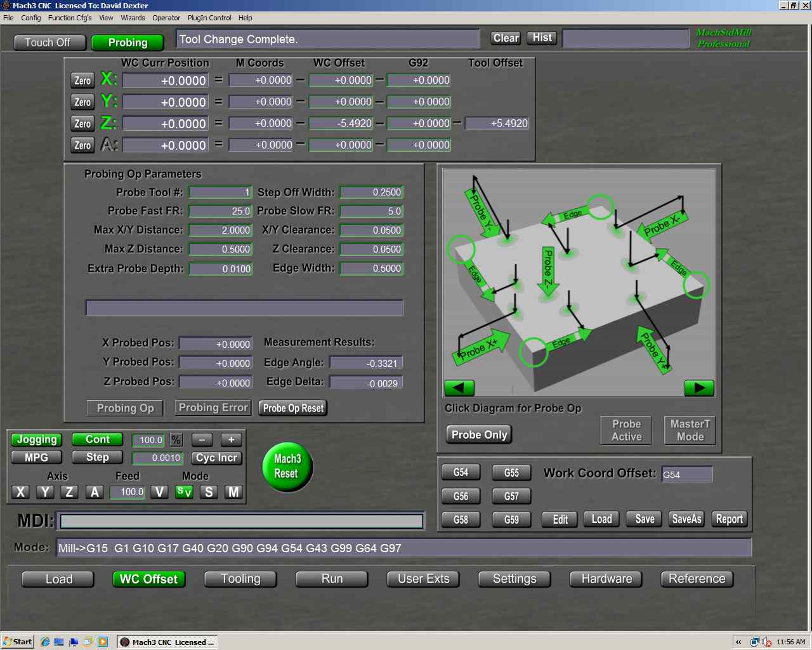
Task: Zero the X axis position
Action: tap(82, 81)
